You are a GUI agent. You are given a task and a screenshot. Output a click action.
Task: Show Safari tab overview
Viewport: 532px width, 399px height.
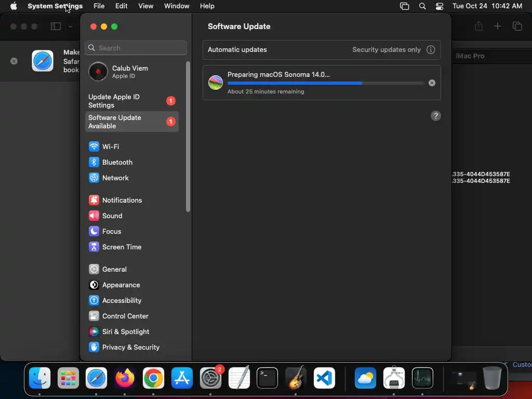tap(517, 26)
